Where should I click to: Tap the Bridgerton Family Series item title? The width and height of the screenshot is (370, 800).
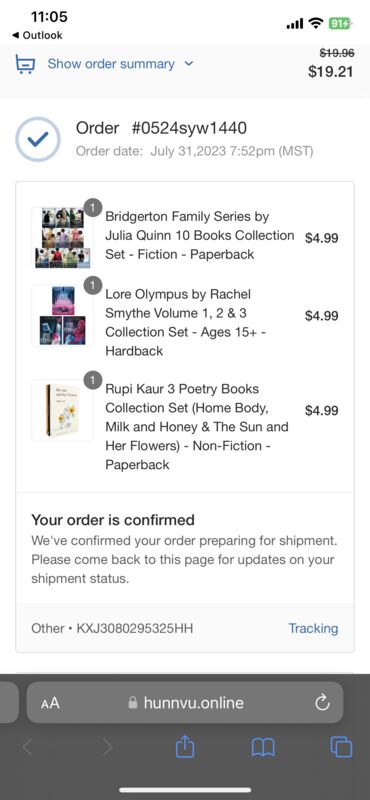pyautogui.click(x=200, y=235)
